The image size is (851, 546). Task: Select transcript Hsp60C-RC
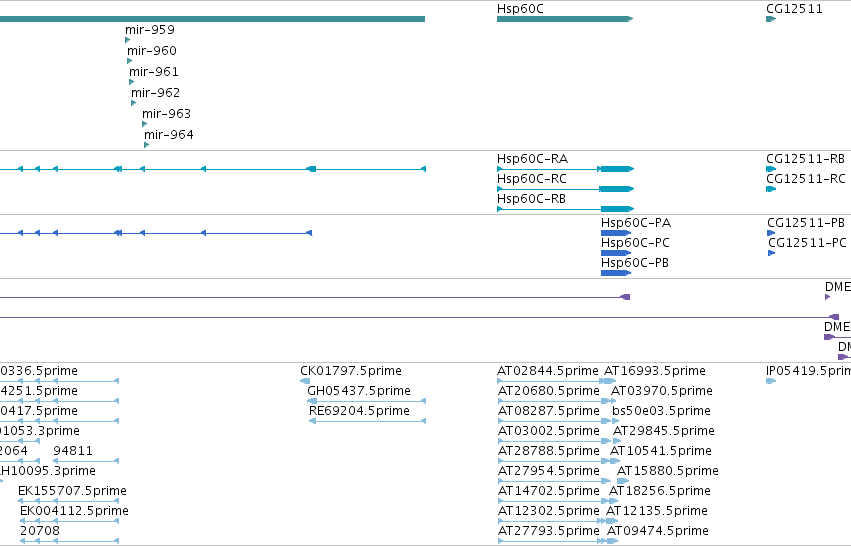[532, 179]
